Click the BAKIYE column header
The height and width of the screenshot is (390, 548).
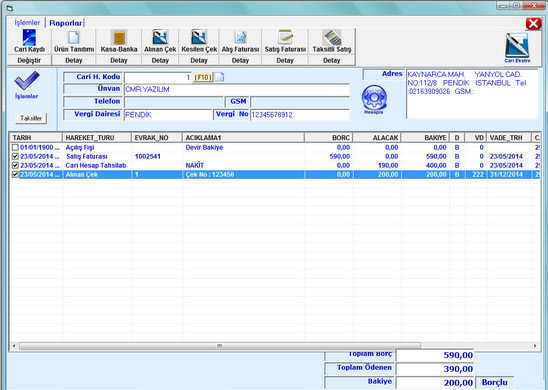point(425,138)
